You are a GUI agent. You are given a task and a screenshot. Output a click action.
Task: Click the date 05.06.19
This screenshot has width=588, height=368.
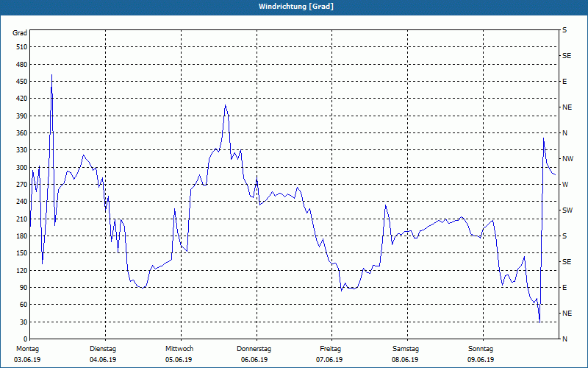[x=179, y=360]
